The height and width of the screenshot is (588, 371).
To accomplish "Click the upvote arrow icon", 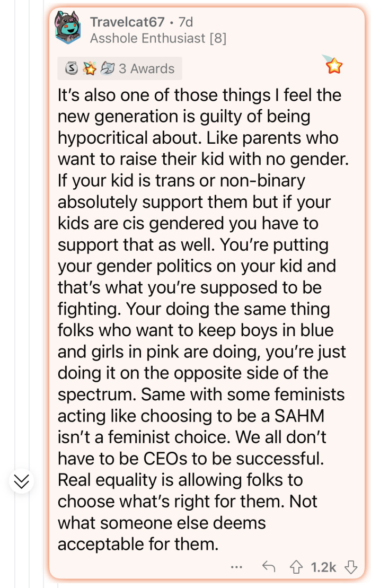I will coord(297,566).
